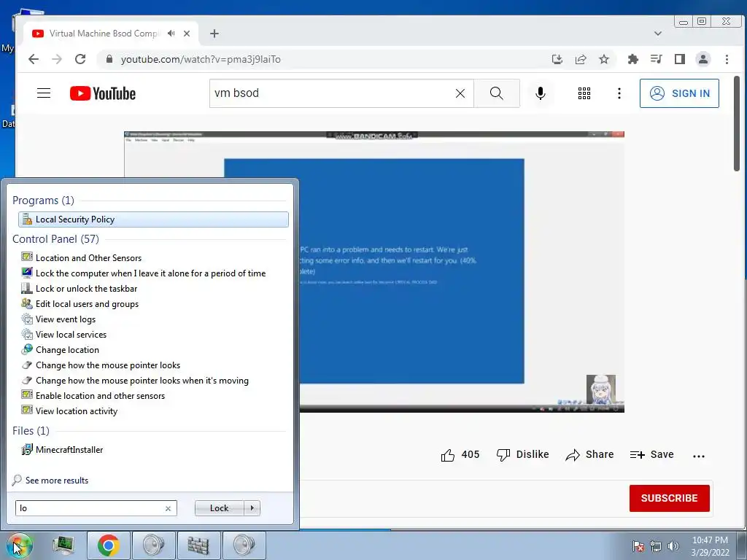Click the forward navigation arrow in Chrome
This screenshot has width=747, height=560.
pyautogui.click(x=57, y=59)
